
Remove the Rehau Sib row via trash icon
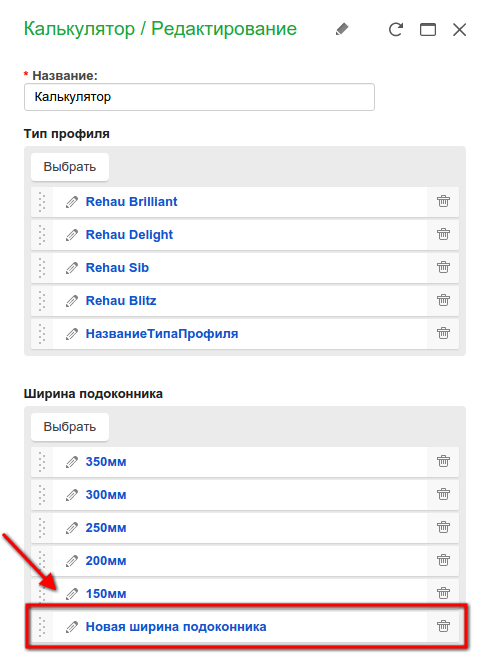pos(443,267)
